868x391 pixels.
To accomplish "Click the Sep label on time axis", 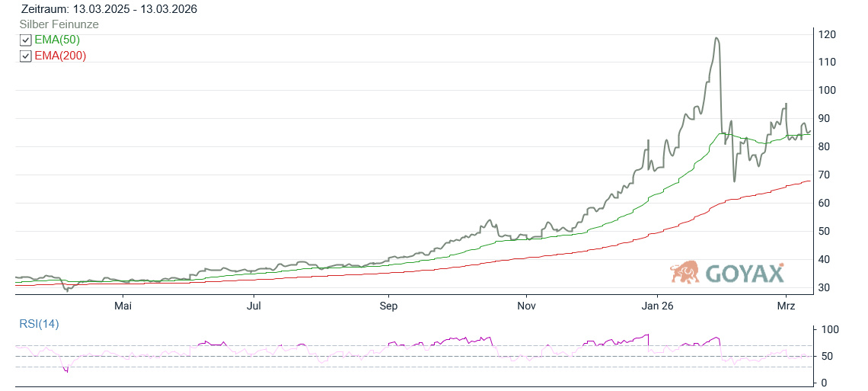I will coord(388,306).
